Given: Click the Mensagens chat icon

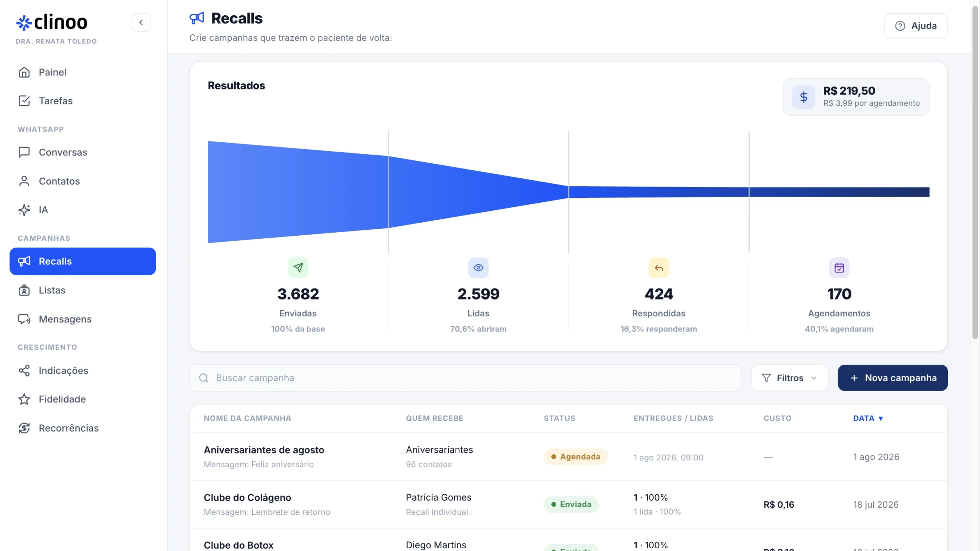Looking at the screenshot, I should [x=24, y=319].
